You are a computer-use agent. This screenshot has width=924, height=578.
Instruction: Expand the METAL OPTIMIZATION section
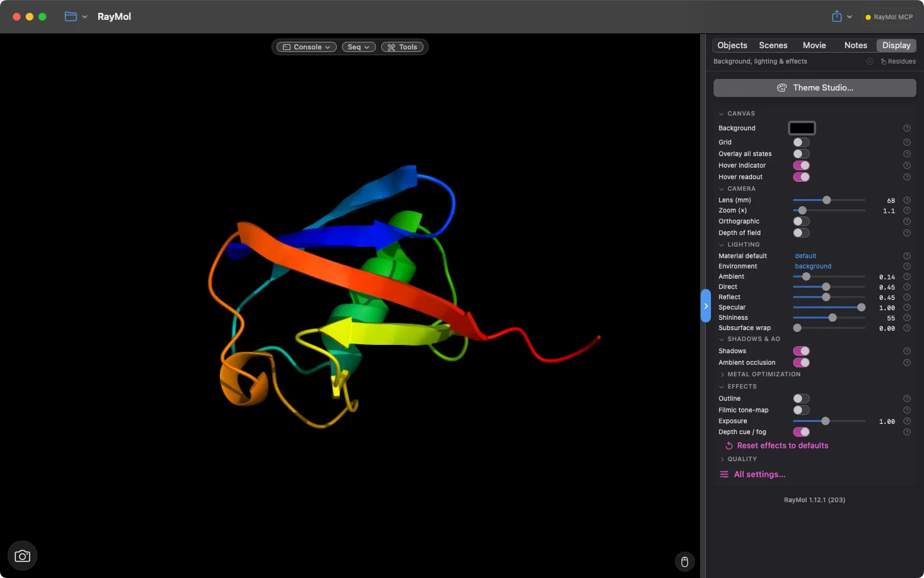[760, 374]
